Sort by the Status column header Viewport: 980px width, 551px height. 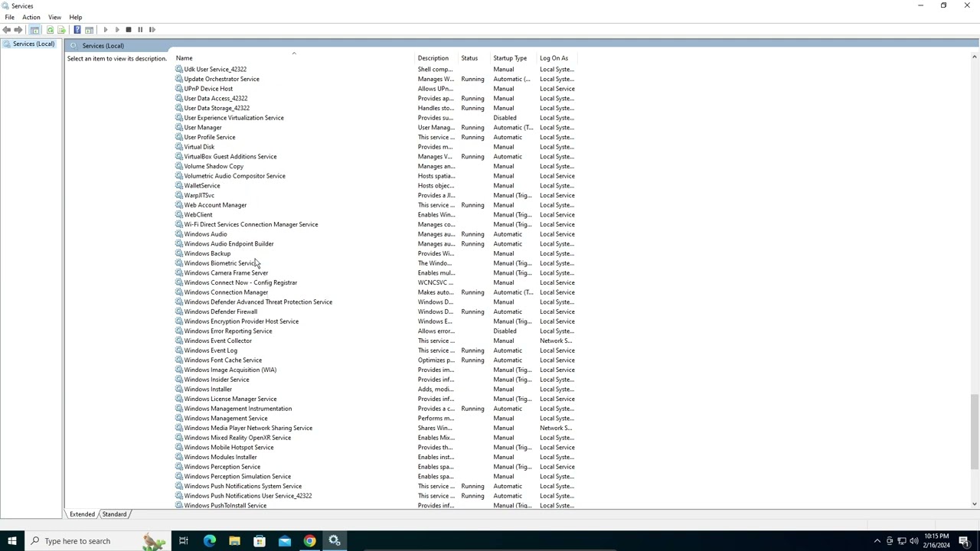click(475, 58)
